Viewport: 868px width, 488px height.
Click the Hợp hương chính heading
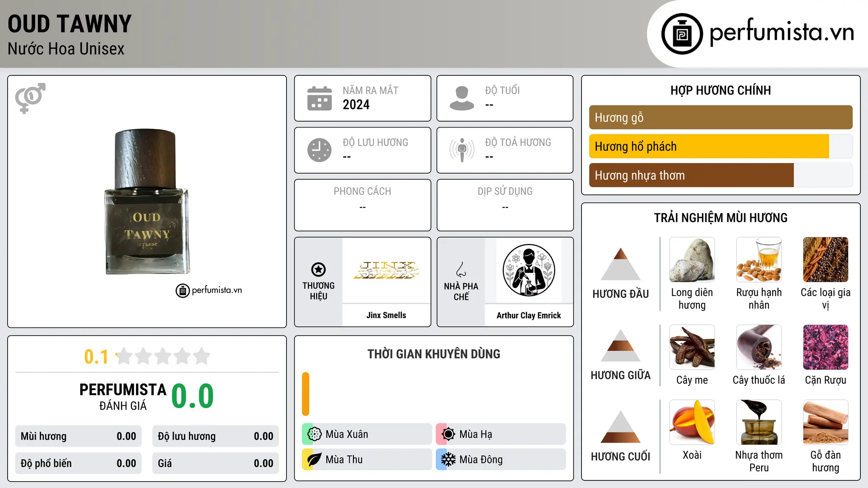[721, 90]
